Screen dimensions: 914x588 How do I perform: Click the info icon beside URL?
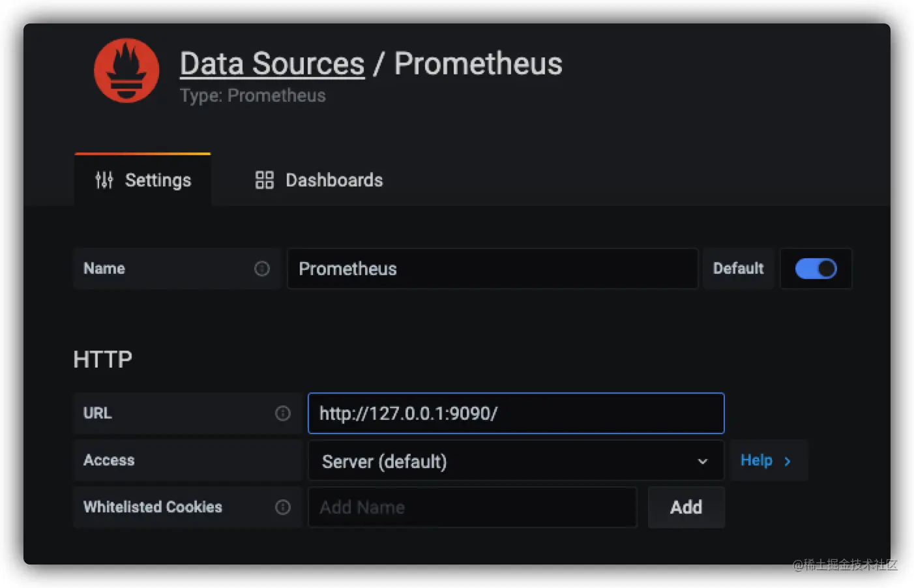283,413
